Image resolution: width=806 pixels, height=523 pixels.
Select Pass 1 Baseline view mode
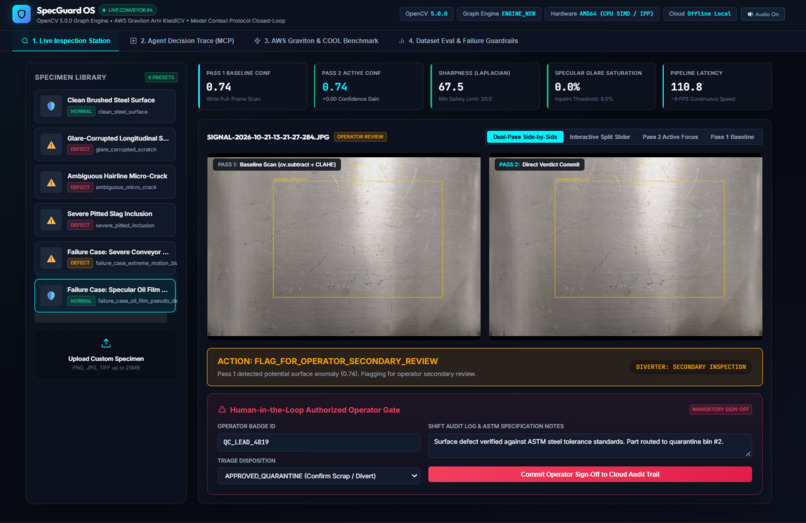[x=732, y=137]
